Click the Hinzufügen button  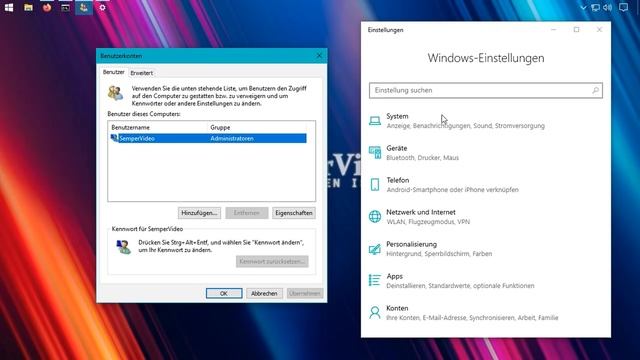199,213
